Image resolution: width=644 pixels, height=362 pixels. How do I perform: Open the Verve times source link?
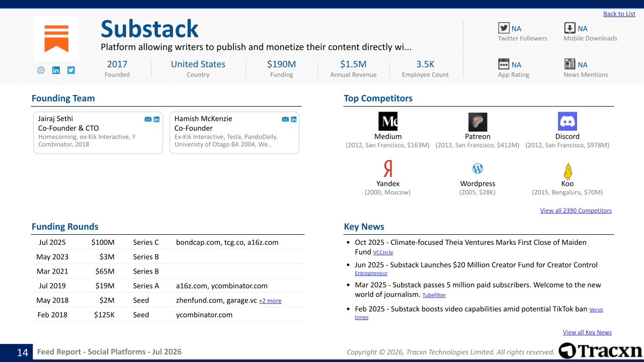click(x=596, y=310)
